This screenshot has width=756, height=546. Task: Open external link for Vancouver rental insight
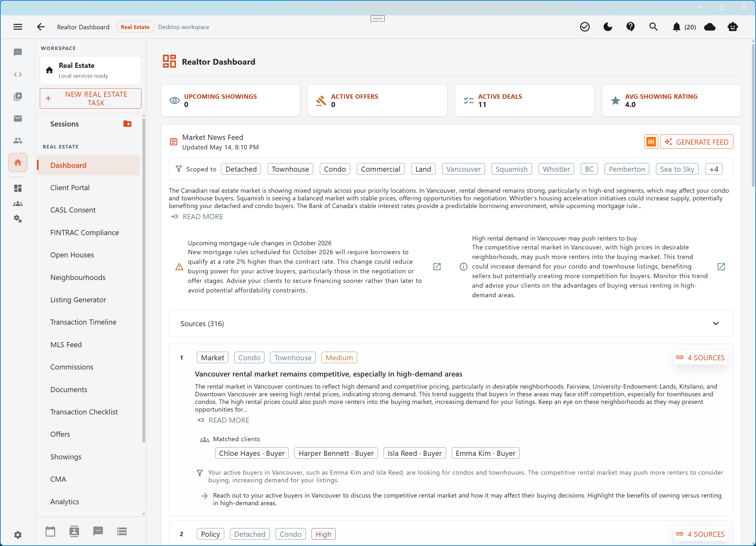pyautogui.click(x=721, y=266)
